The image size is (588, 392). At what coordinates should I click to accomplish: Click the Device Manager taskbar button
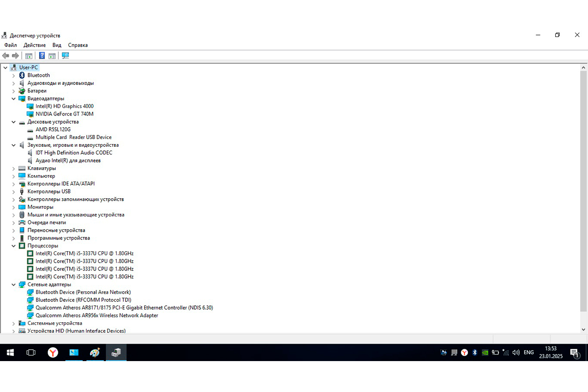[116, 352]
